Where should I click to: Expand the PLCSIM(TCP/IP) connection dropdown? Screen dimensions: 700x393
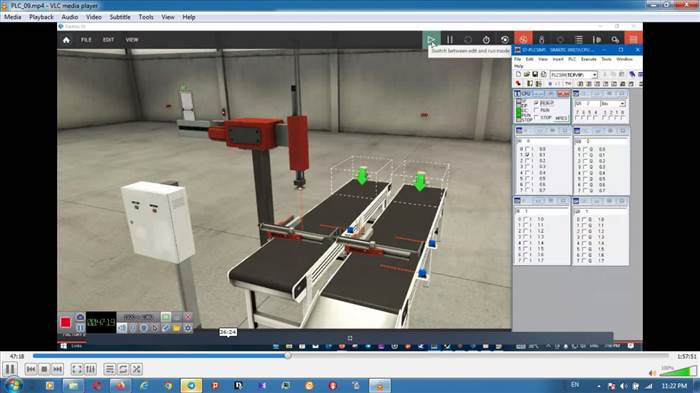[x=595, y=75]
